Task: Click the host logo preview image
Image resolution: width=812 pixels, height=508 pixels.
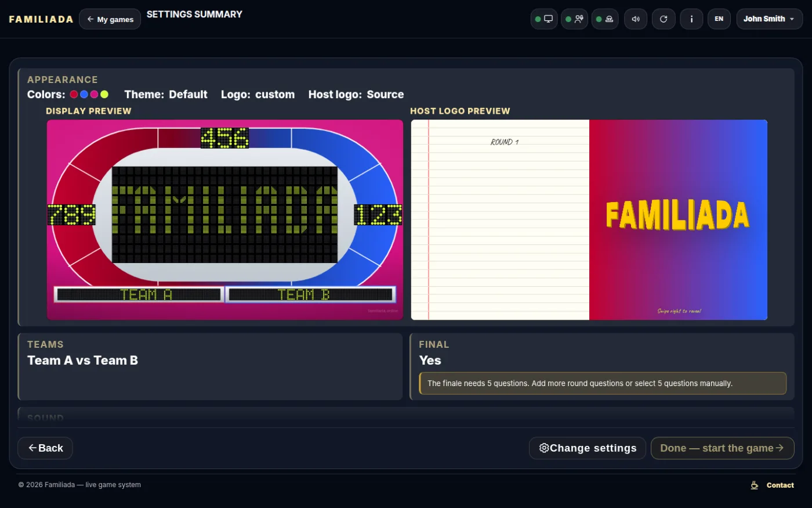Action: (589, 219)
